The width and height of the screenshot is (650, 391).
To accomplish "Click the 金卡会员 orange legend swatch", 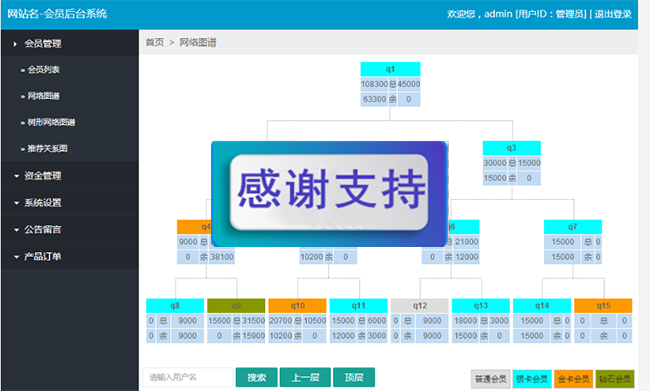I will (573, 379).
